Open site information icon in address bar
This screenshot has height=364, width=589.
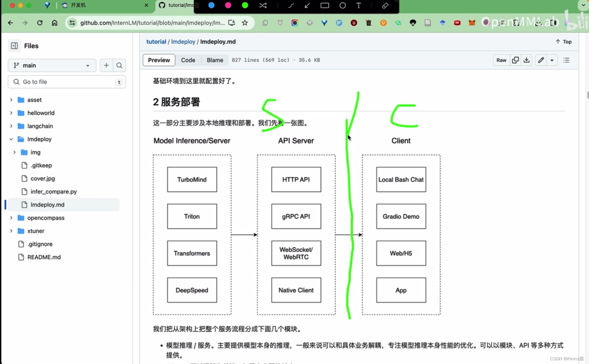point(72,23)
